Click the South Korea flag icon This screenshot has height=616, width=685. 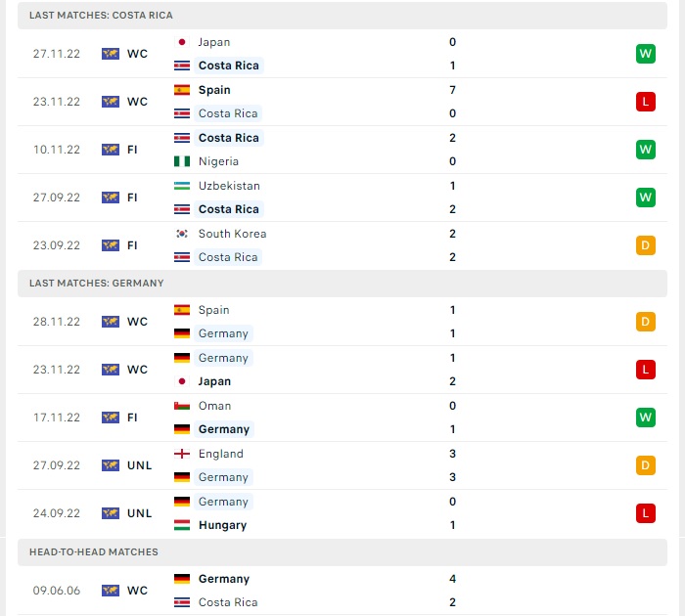tap(182, 234)
